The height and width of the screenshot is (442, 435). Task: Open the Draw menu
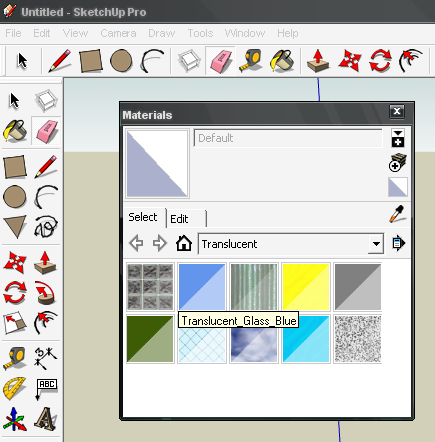tap(162, 33)
